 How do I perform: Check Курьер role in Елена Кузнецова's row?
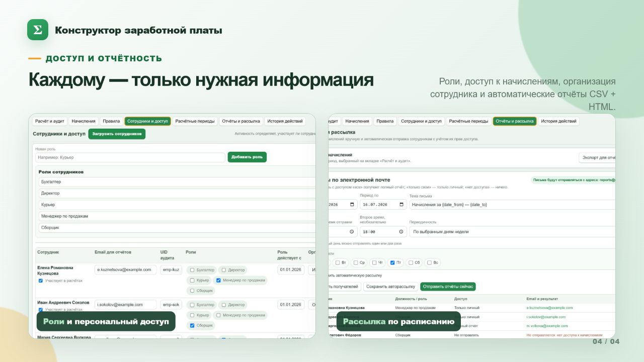(192, 280)
